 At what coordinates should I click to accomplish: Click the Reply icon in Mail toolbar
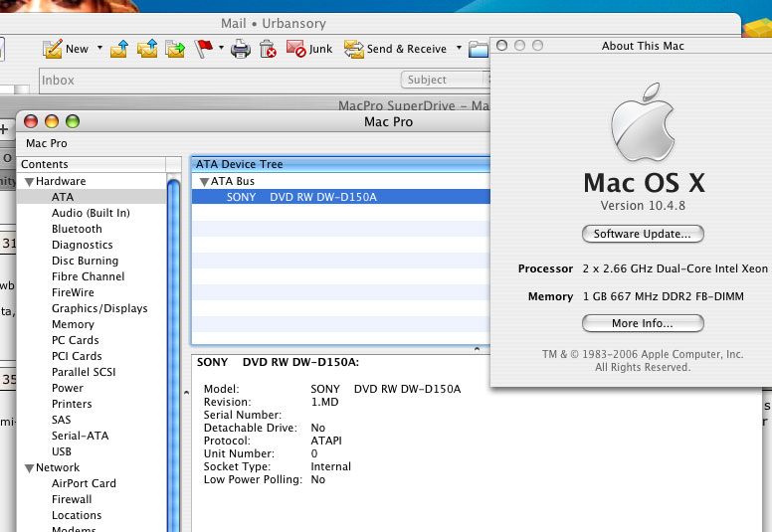click(119, 49)
